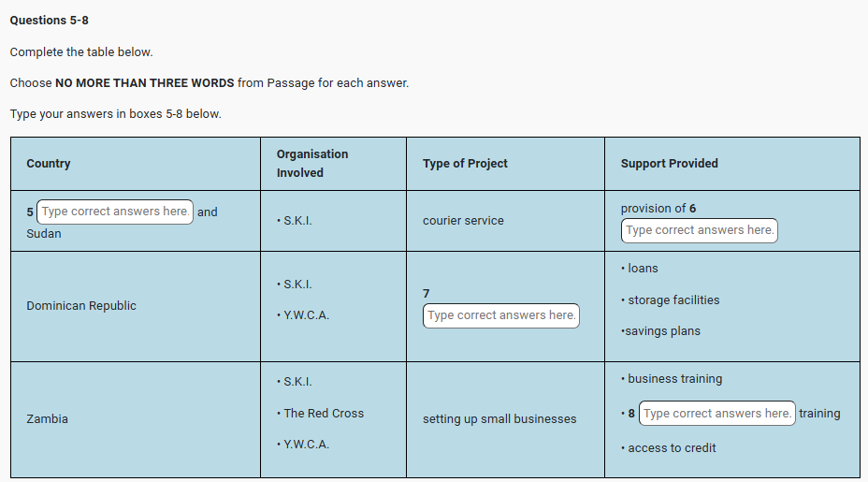Click 'The Red Cross' organisation entry

point(324,413)
